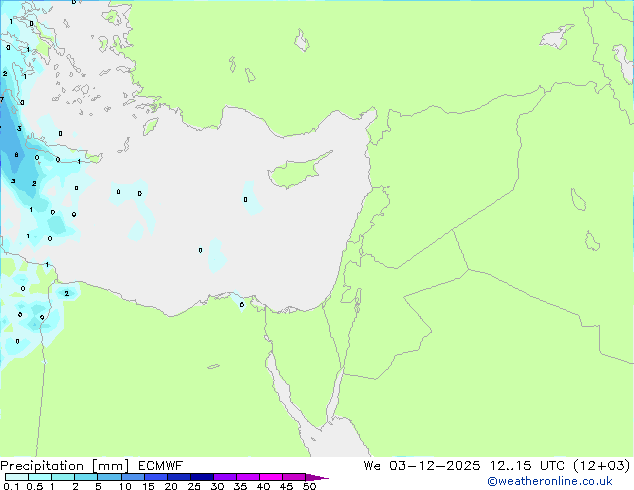The height and width of the screenshot is (490, 634).
Task: Click the over-50 mm arrow legend tip
Action: pos(317,477)
